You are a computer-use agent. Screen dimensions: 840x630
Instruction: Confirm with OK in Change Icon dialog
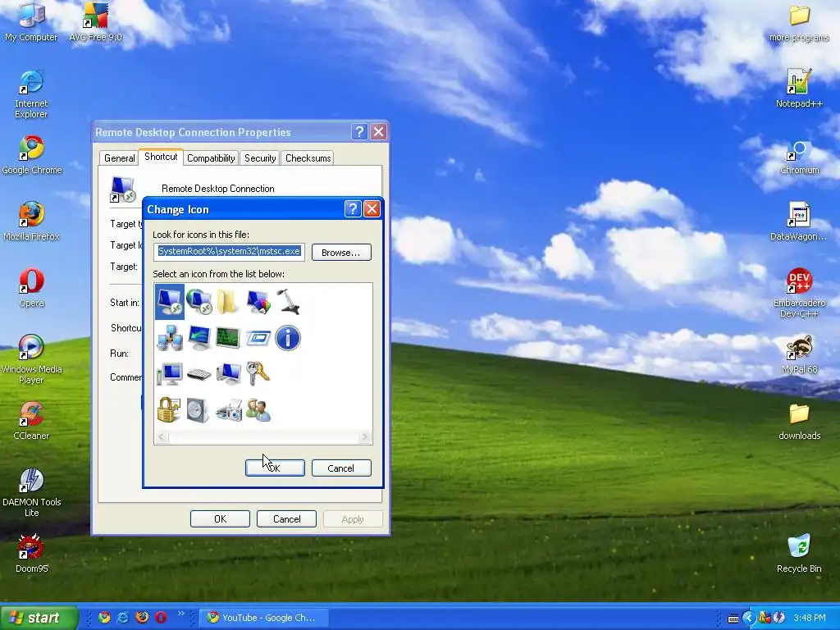click(x=275, y=468)
